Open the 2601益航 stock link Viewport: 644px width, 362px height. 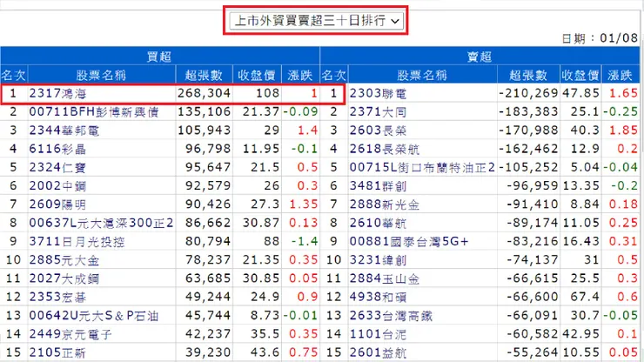click(379, 352)
